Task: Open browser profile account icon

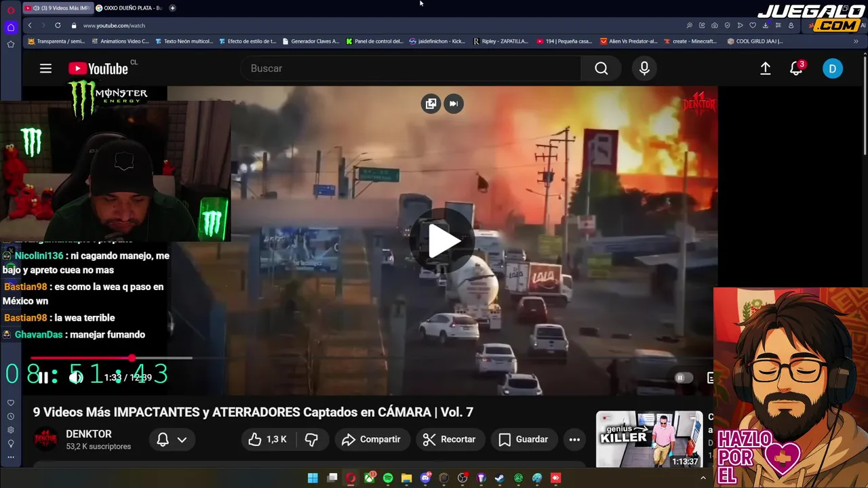Action: [791, 25]
